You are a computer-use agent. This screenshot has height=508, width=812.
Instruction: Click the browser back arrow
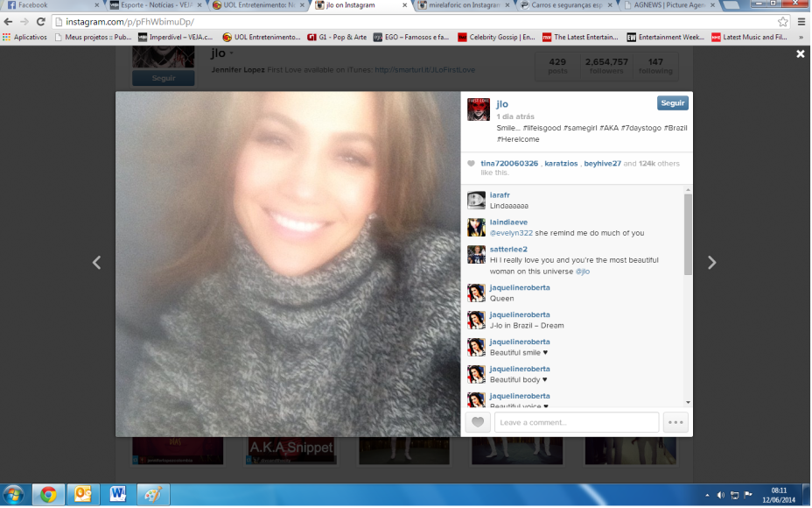(x=8, y=22)
